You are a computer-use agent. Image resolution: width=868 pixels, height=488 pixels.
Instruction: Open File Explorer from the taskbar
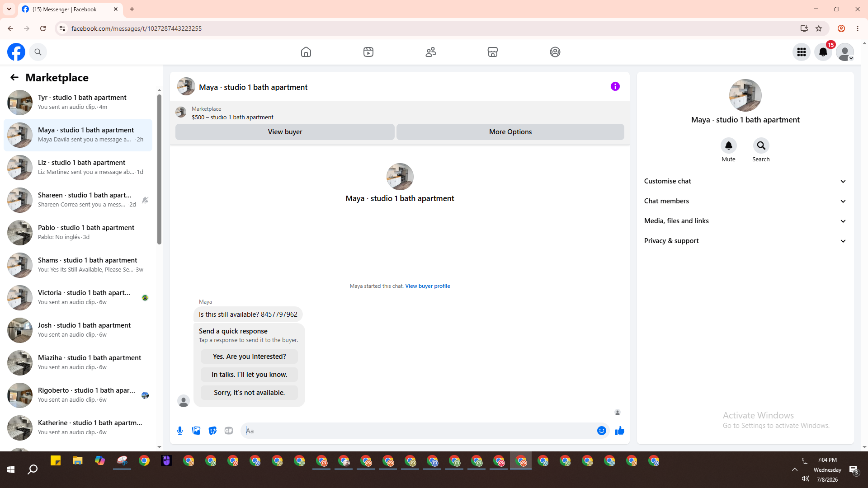[x=78, y=461]
